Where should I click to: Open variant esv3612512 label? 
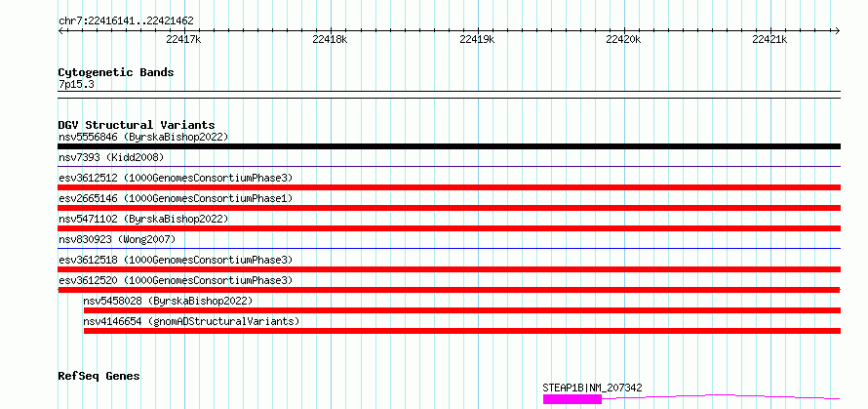click(x=176, y=178)
